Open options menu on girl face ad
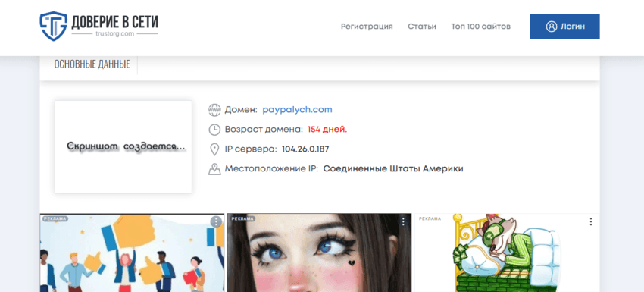This screenshot has width=644, height=292. click(x=403, y=221)
